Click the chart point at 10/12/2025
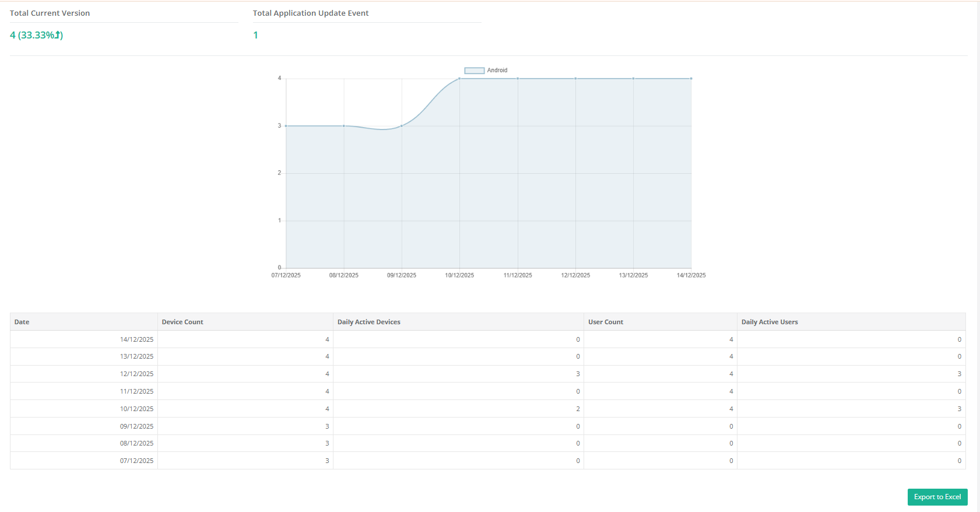 [459, 79]
